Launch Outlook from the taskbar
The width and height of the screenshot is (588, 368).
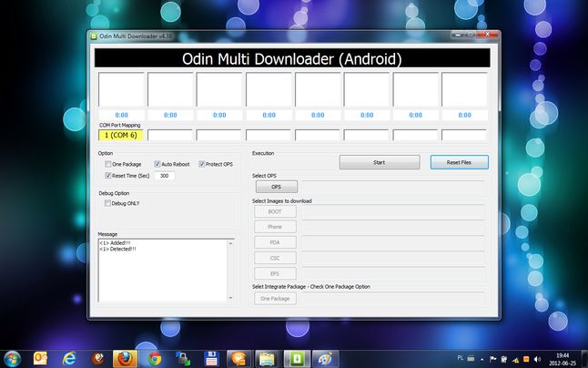pos(40,359)
